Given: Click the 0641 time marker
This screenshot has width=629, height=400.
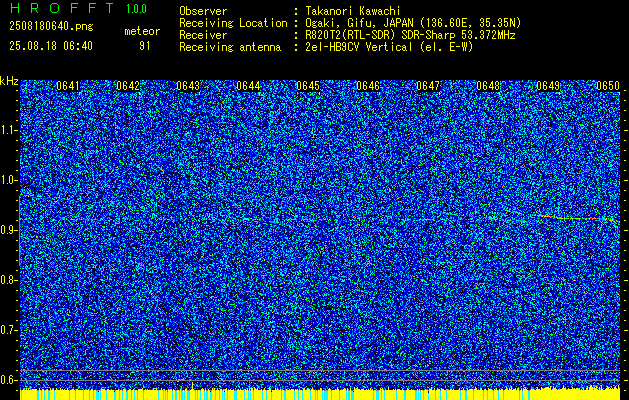Looking at the screenshot, I should point(68,86).
